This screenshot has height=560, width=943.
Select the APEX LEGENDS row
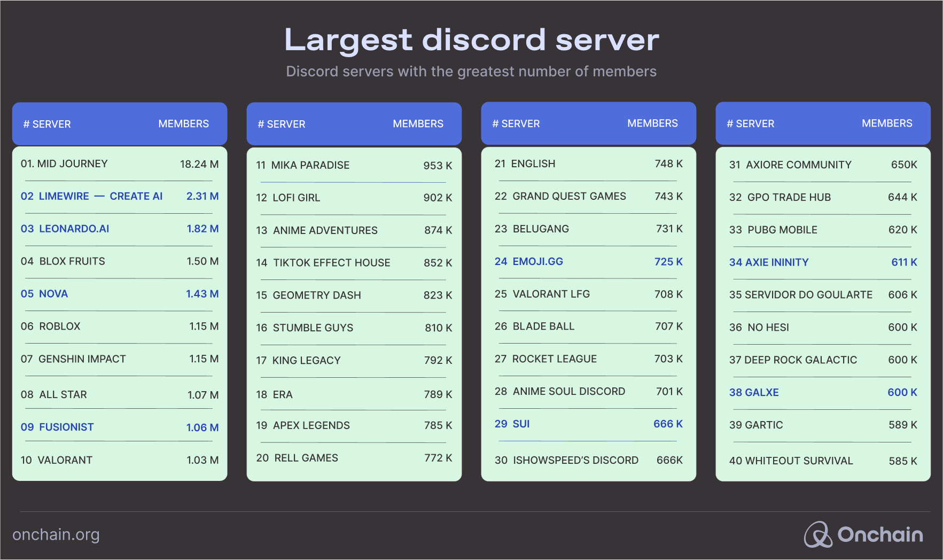[x=354, y=425]
